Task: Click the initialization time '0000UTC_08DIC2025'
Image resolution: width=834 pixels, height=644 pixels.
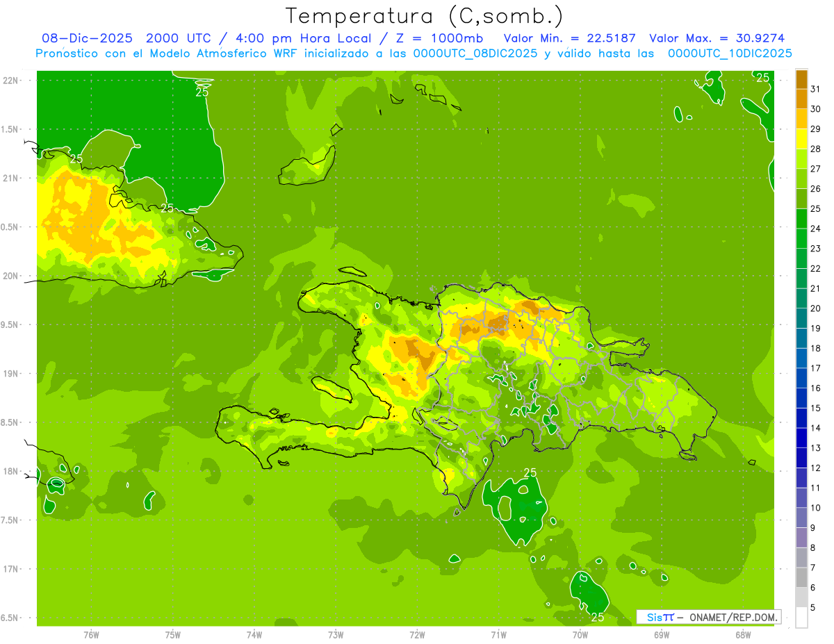Action: tap(475, 53)
